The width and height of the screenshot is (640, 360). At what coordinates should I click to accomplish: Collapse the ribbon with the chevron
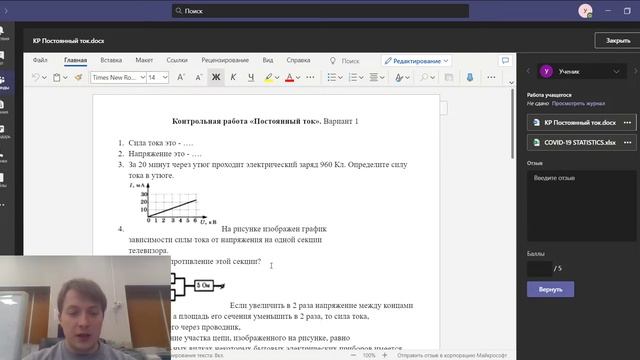(511, 82)
